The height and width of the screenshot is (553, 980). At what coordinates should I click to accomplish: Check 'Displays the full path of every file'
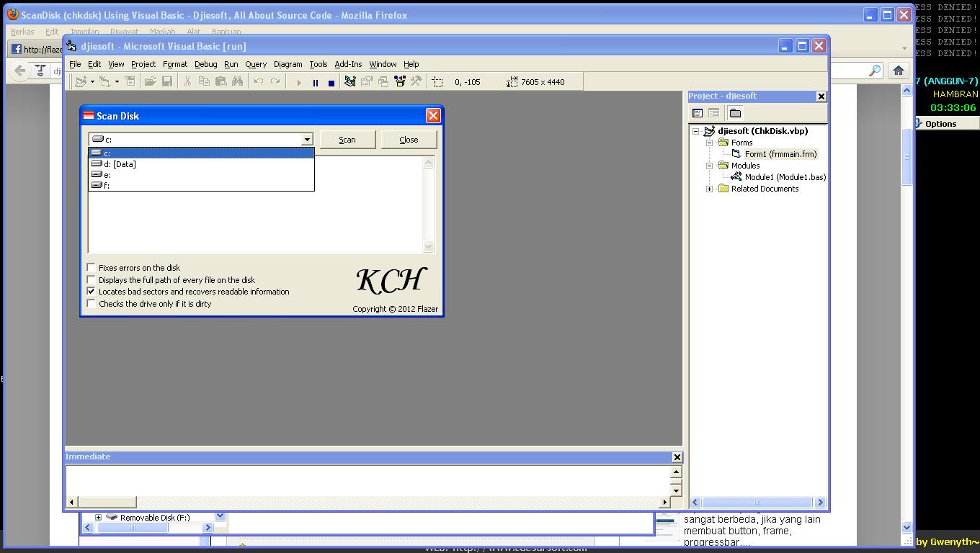pos(91,279)
